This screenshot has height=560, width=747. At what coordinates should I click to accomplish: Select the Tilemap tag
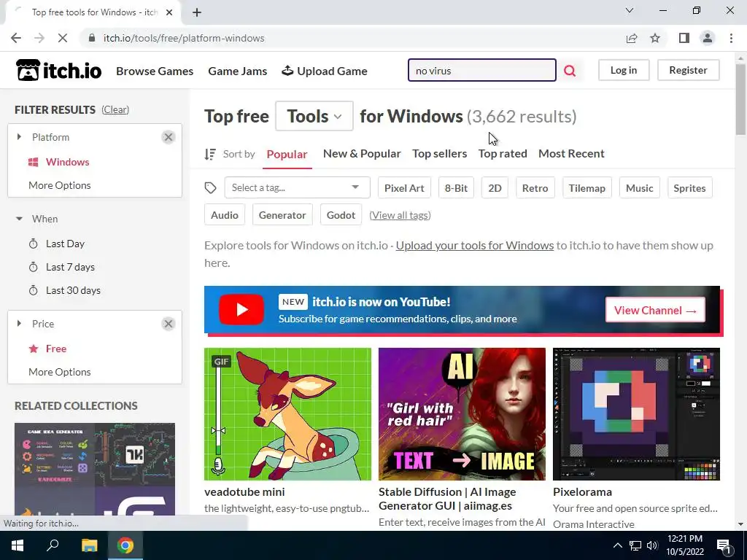coord(587,188)
